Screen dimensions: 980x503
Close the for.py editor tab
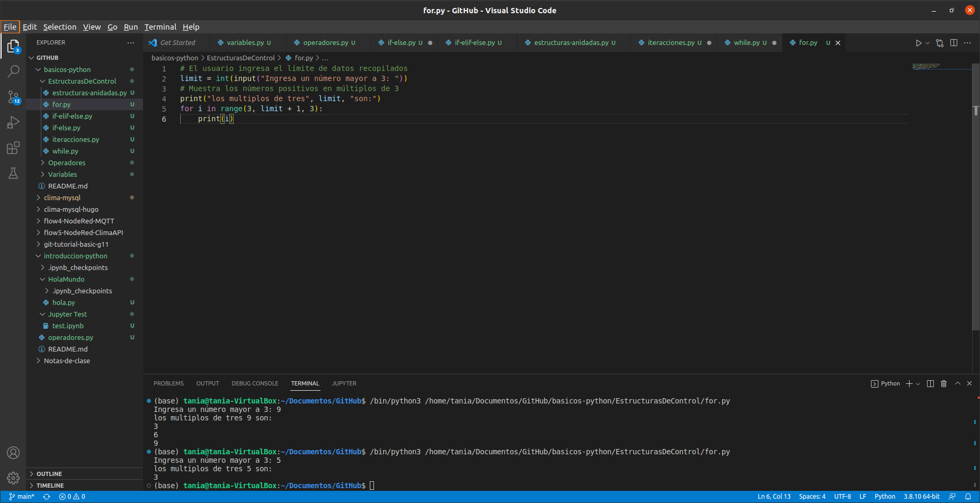838,43
